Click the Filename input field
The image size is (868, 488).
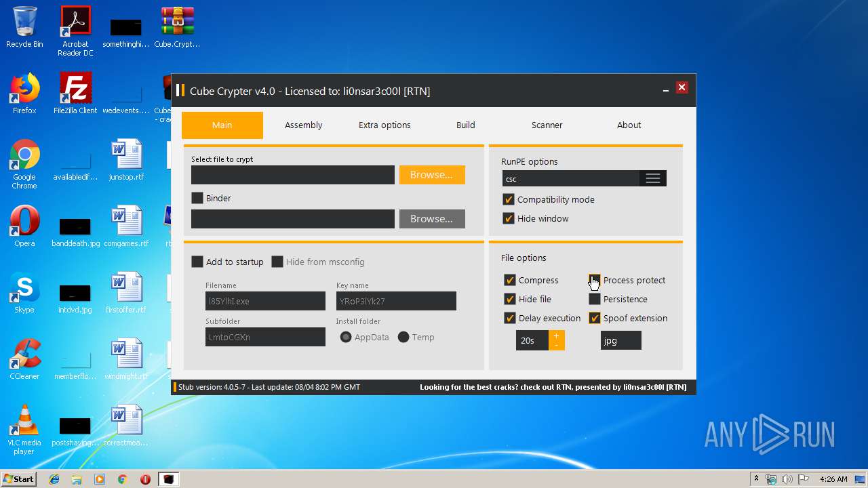point(265,301)
